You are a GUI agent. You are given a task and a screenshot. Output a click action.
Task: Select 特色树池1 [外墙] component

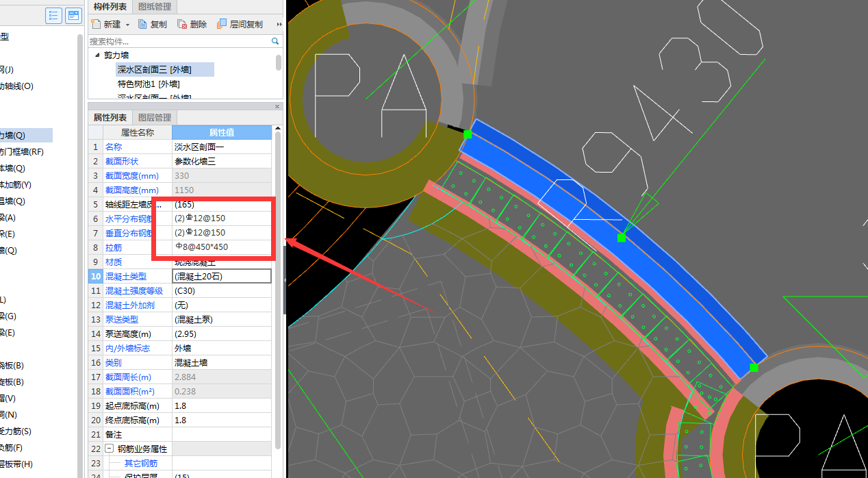pyautogui.click(x=149, y=84)
